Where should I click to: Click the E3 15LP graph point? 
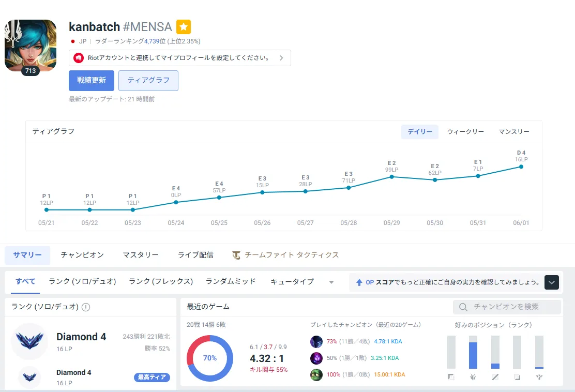point(262,192)
